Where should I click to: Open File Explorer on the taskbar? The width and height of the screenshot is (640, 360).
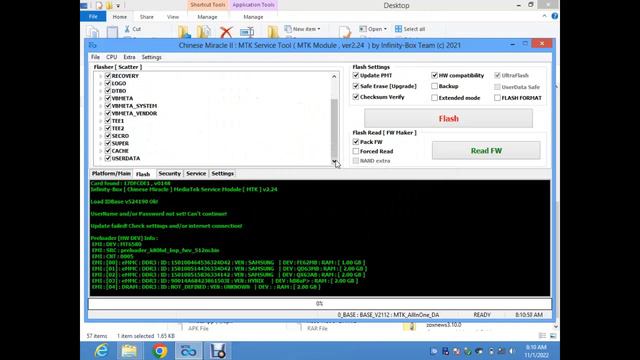tap(129, 351)
